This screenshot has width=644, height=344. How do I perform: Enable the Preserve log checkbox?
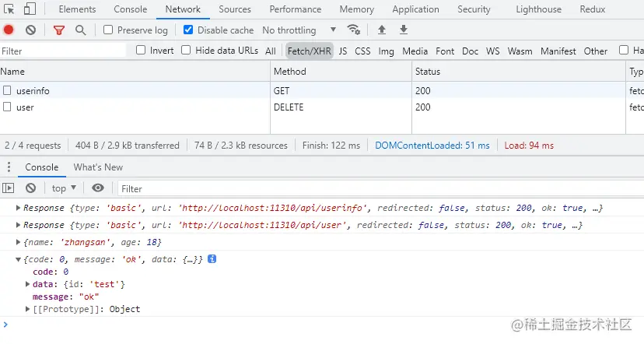(x=108, y=30)
